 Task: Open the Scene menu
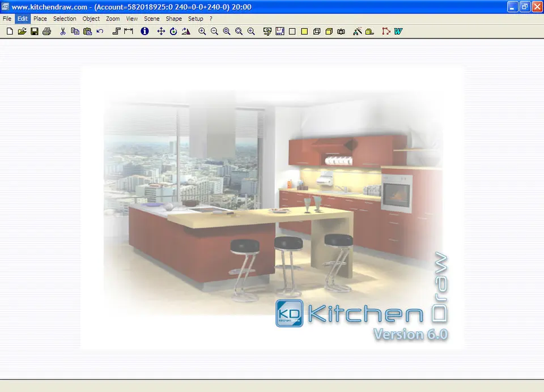(x=152, y=19)
